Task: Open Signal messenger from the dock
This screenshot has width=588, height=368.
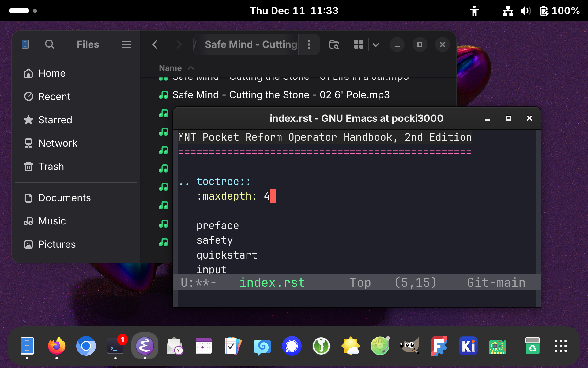Action: tap(292, 346)
